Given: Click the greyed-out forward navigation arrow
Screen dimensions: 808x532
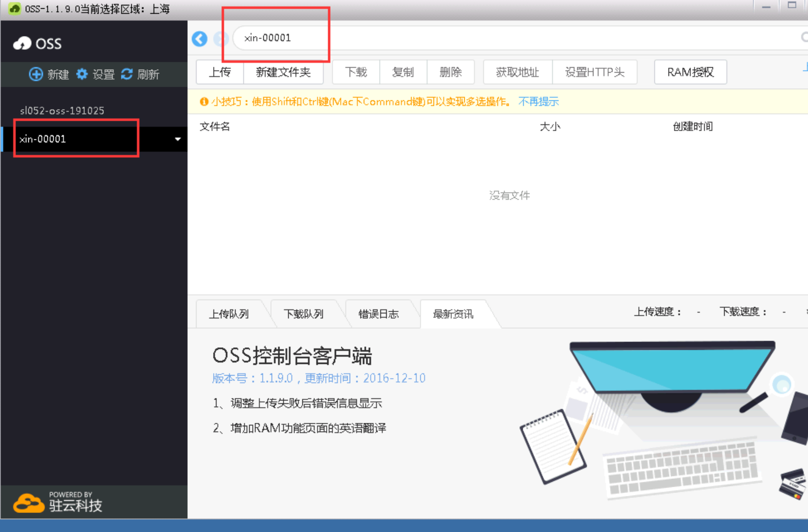Looking at the screenshot, I should click(220, 38).
